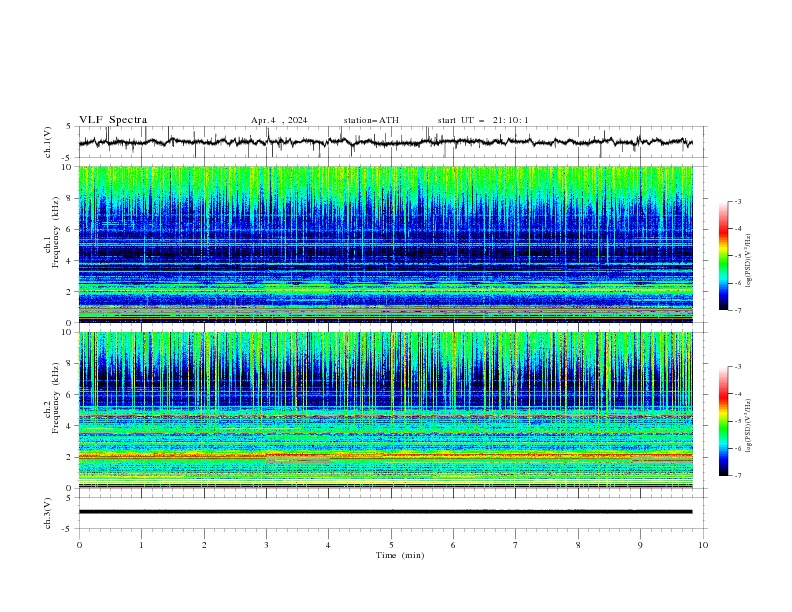Click the "ch.3(V)" axis label
The width and height of the screenshot is (792, 612).
click(x=48, y=513)
